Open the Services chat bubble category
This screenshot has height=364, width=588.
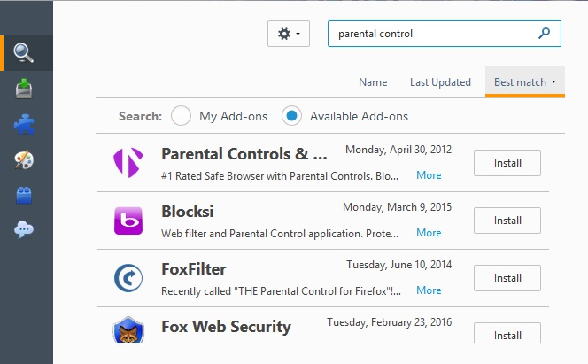click(24, 230)
